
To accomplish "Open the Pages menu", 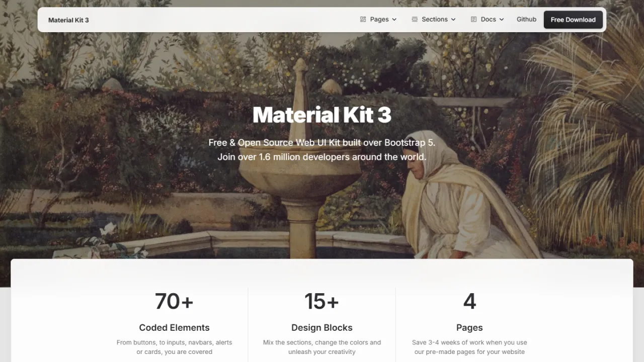I will tap(379, 20).
